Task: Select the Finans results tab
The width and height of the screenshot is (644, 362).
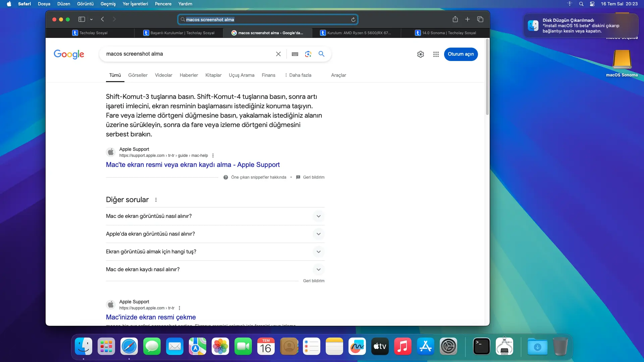Action: 269,75
